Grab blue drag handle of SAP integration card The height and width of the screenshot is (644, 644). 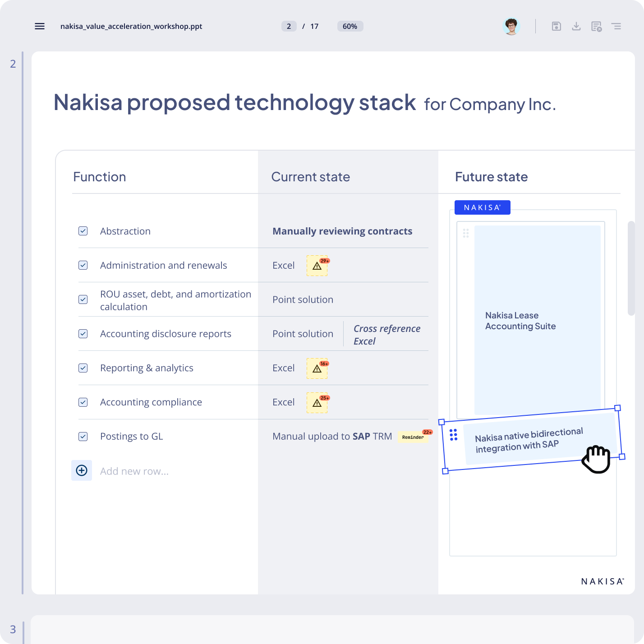click(x=454, y=435)
